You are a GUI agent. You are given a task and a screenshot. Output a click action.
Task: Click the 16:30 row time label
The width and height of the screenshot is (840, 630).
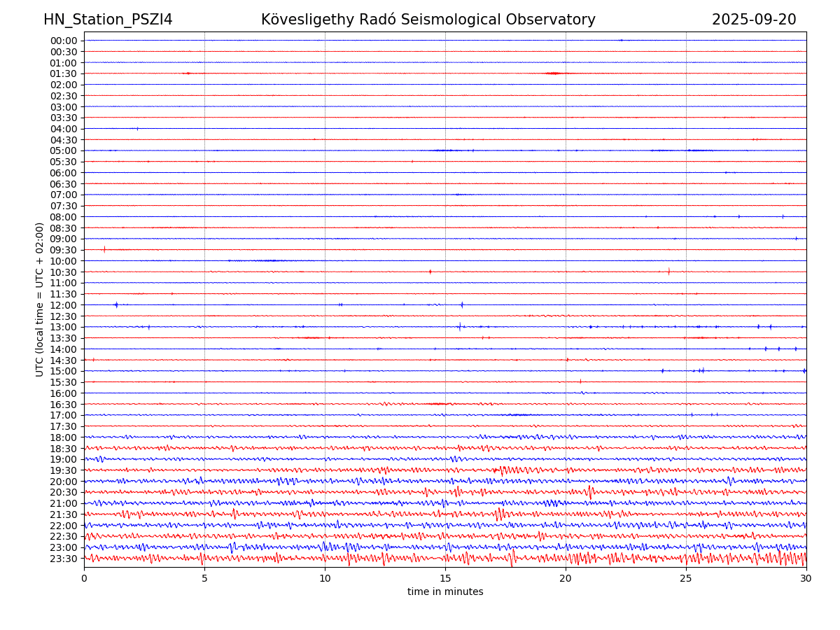tap(64, 405)
